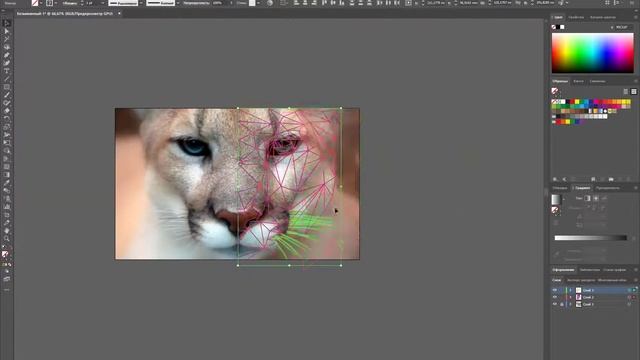
Task: Click the gradient slider bar
Action: click(x=590, y=238)
